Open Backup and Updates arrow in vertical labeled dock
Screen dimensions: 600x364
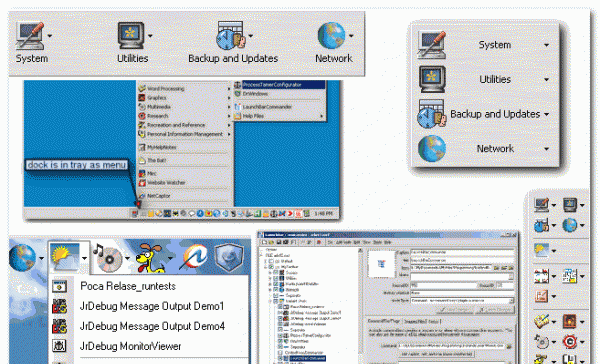tap(546, 114)
